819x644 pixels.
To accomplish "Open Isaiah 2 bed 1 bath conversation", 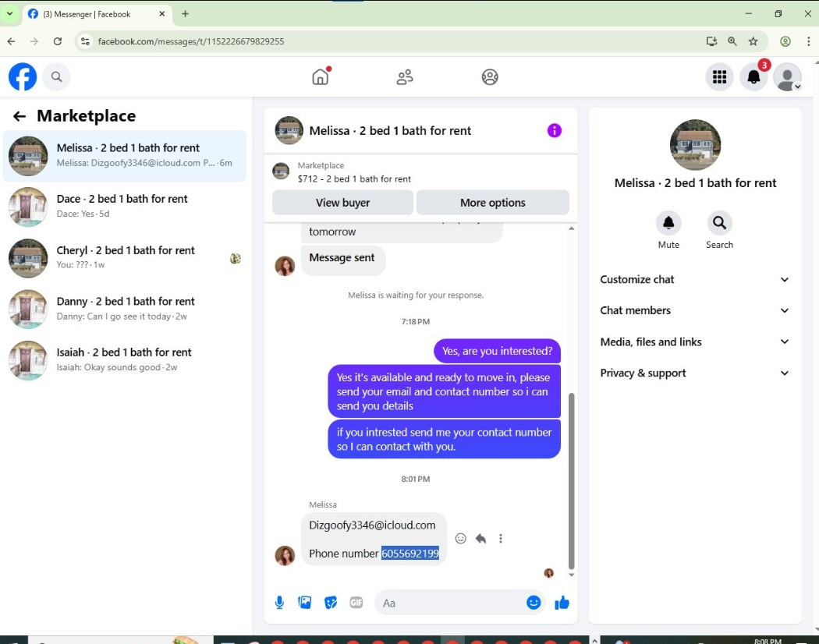I will click(124, 360).
